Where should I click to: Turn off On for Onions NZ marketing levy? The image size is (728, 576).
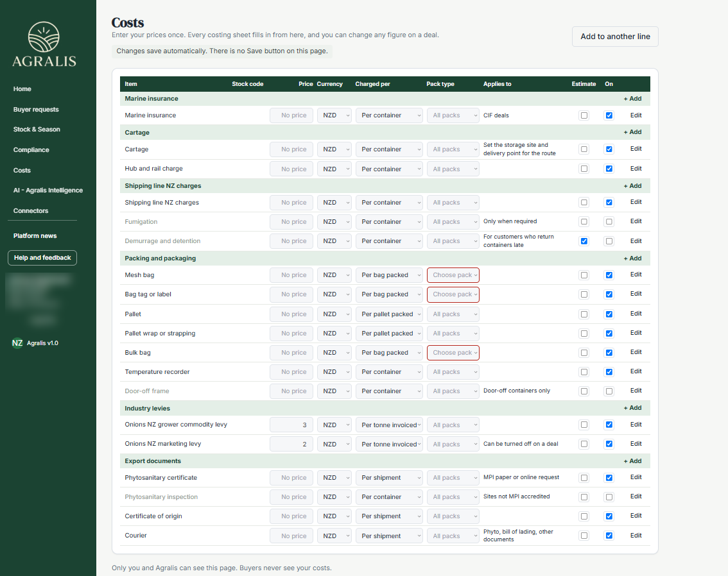tap(609, 444)
